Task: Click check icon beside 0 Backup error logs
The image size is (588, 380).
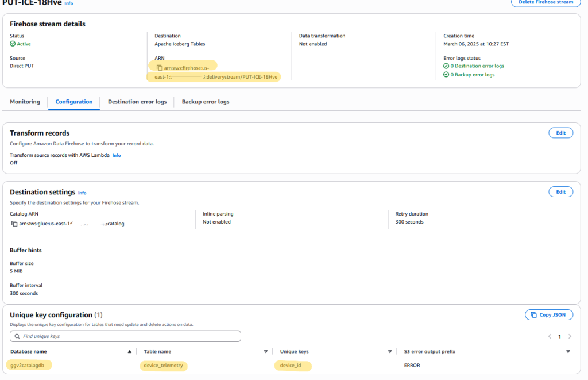Action: (x=445, y=74)
